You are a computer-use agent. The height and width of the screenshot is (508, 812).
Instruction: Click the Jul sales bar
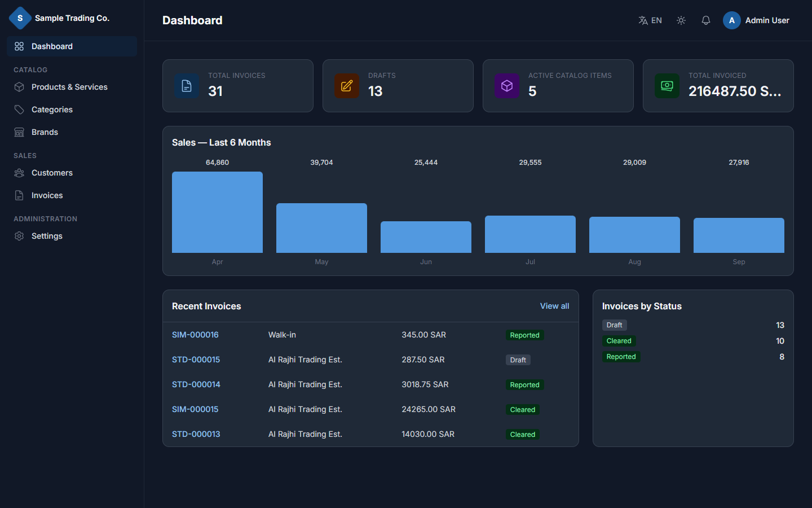tap(530, 234)
